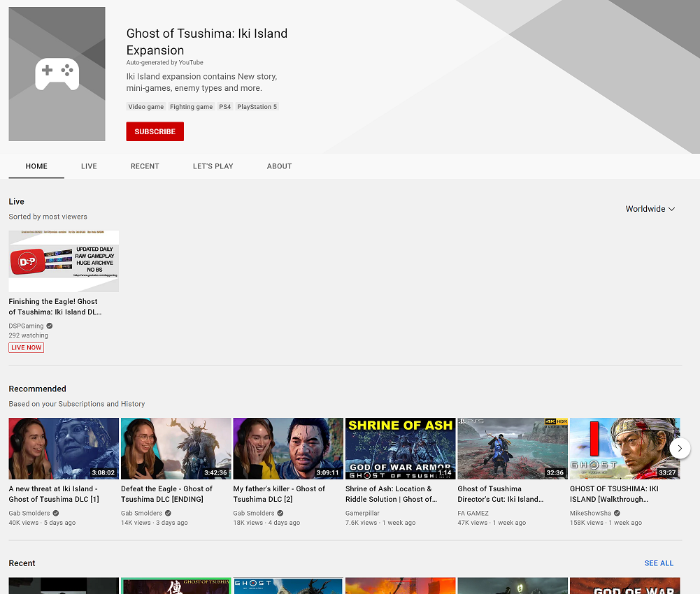Select the LET'S PLAY tab
This screenshot has width=700, height=594.
(x=213, y=166)
